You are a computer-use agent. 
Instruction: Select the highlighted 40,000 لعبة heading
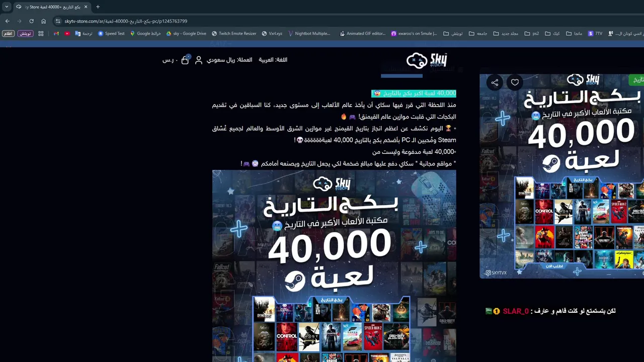pyautogui.click(x=414, y=94)
